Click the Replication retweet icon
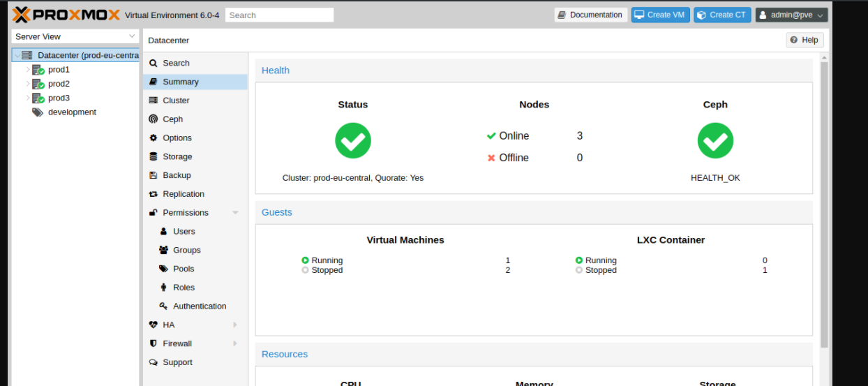 (x=154, y=194)
